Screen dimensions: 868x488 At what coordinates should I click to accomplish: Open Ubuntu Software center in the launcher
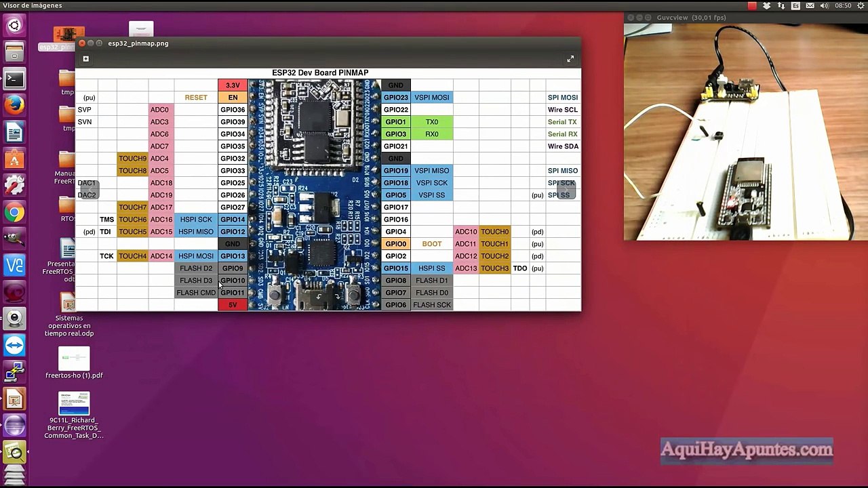point(14,159)
